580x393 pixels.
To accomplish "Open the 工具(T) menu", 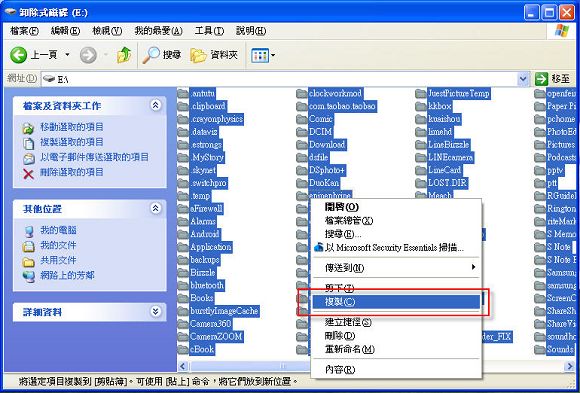I will [x=209, y=31].
